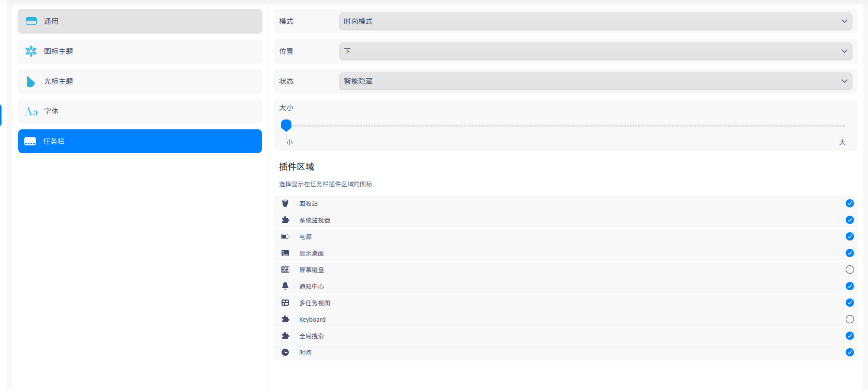
Task: Uncheck the 通知中心 plugin checkbox
Action: (x=850, y=286)
